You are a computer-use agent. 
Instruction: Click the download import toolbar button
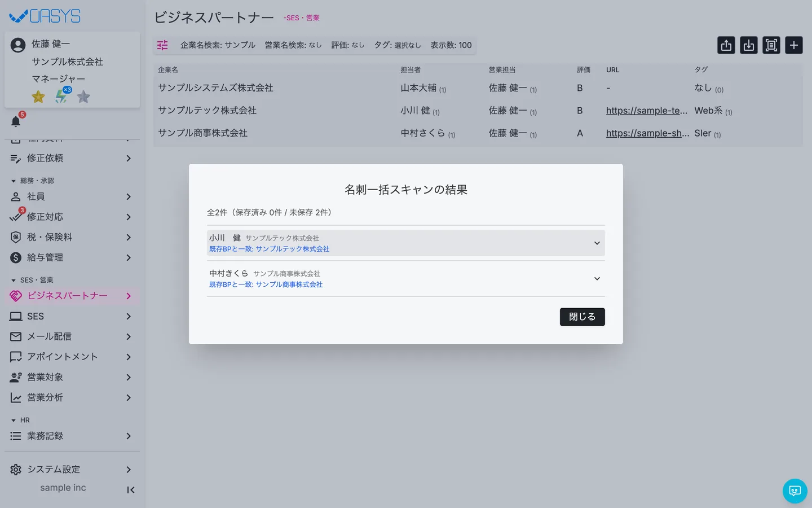click(749, 45)
